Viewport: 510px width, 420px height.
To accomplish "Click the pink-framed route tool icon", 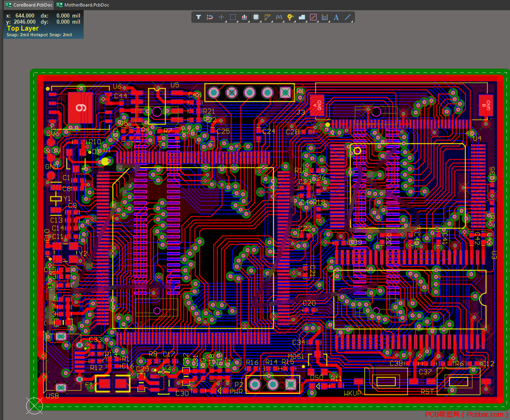I will click(x=313, y=17).
